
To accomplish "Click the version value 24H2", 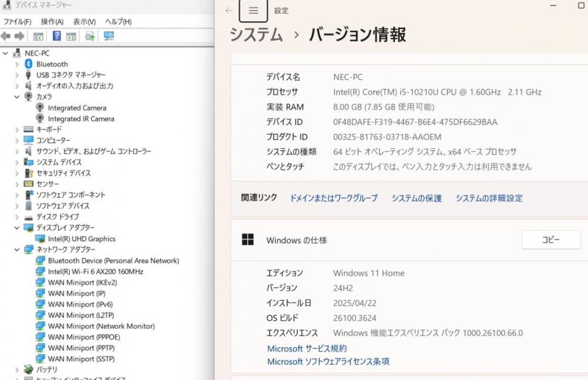I will click(x=343, y=288).
